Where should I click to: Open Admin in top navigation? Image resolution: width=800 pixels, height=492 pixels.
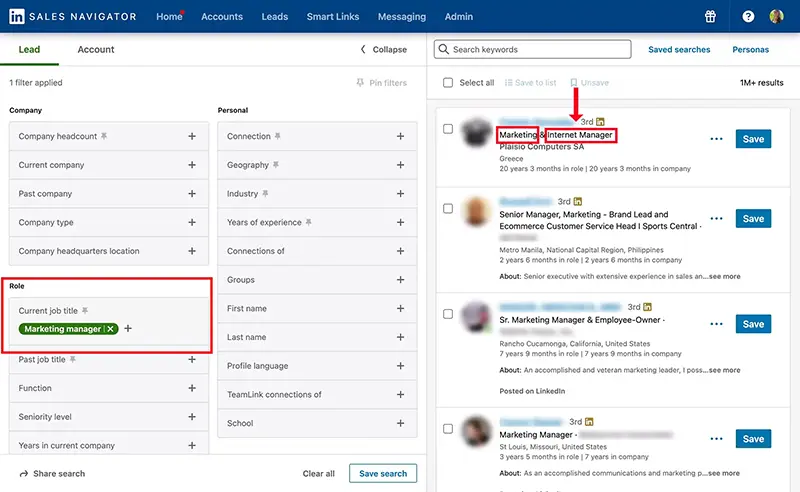click(459, 16)
